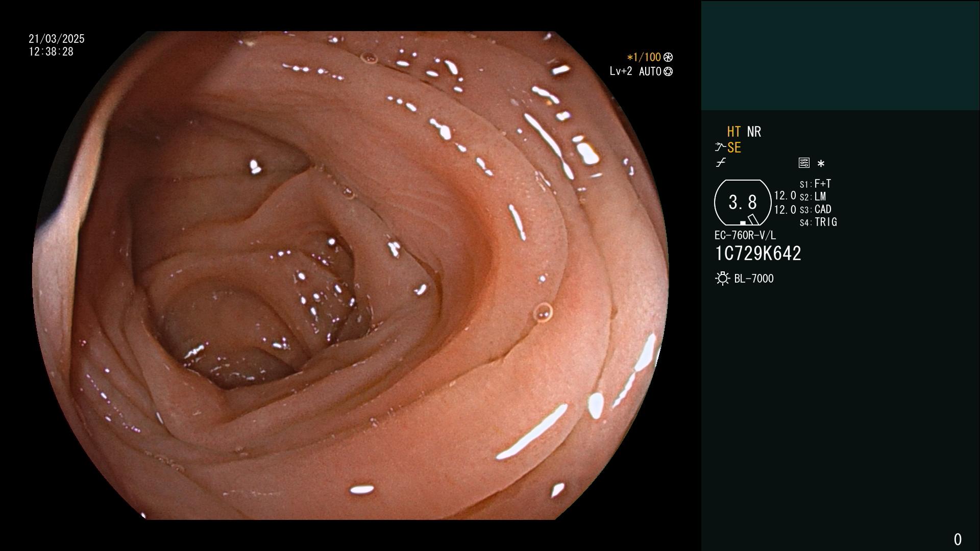Viewport: 980px width, 551px height.
Task: Click the AUTO iris mode text
Action: click(650, 71)
